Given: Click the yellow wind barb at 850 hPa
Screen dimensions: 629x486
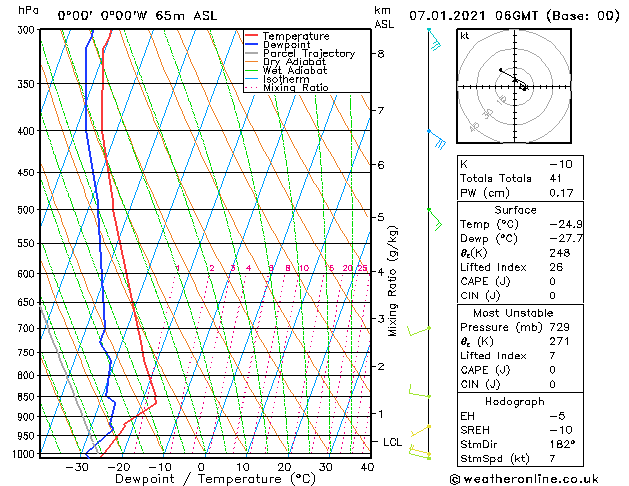Looking at the screenshot, I should pos(418,393).
